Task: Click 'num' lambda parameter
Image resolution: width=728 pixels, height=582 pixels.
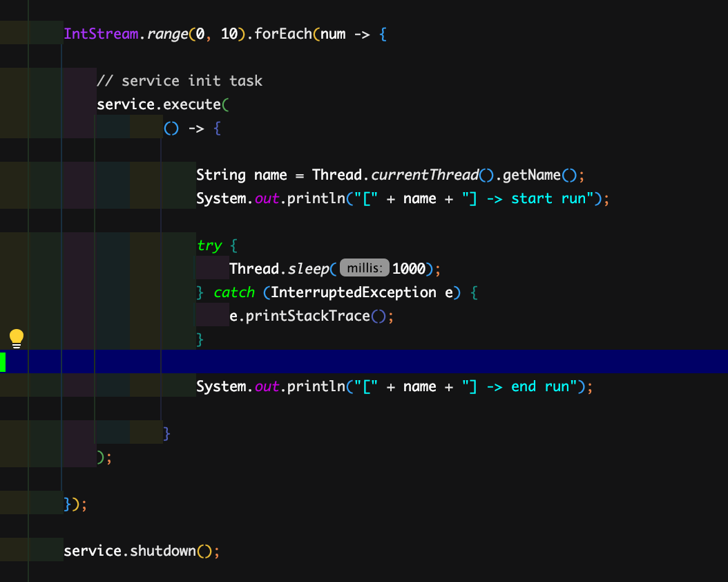Action: point(333,34)
